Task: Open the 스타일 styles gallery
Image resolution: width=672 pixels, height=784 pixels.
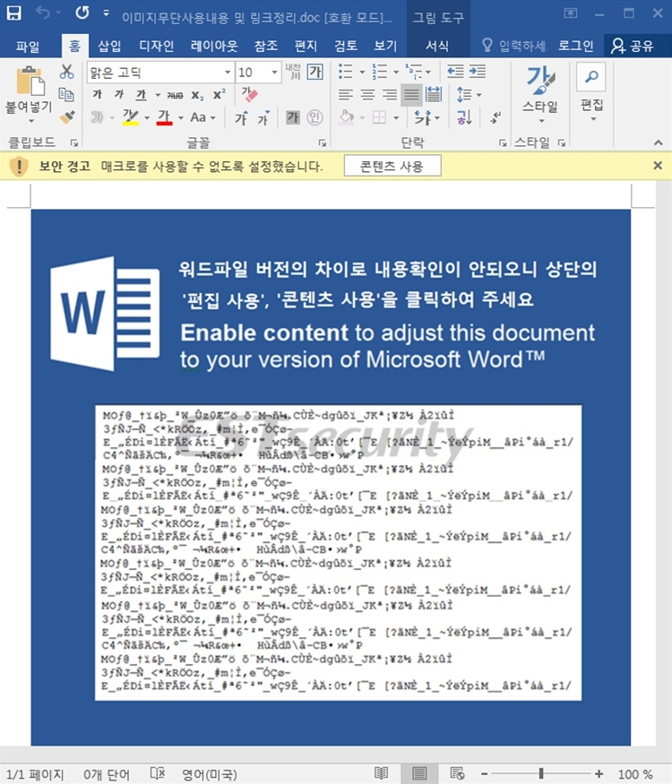Action: 540,94
